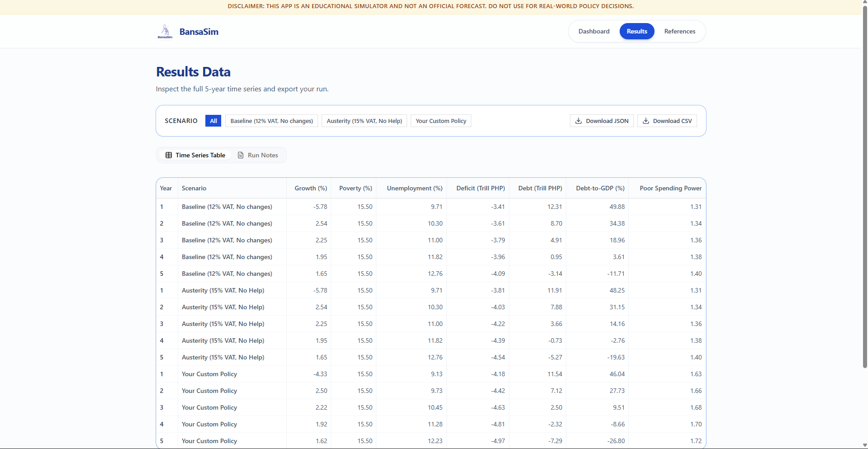Click the Year column header
868x449 pixels.
click(166, 188)
